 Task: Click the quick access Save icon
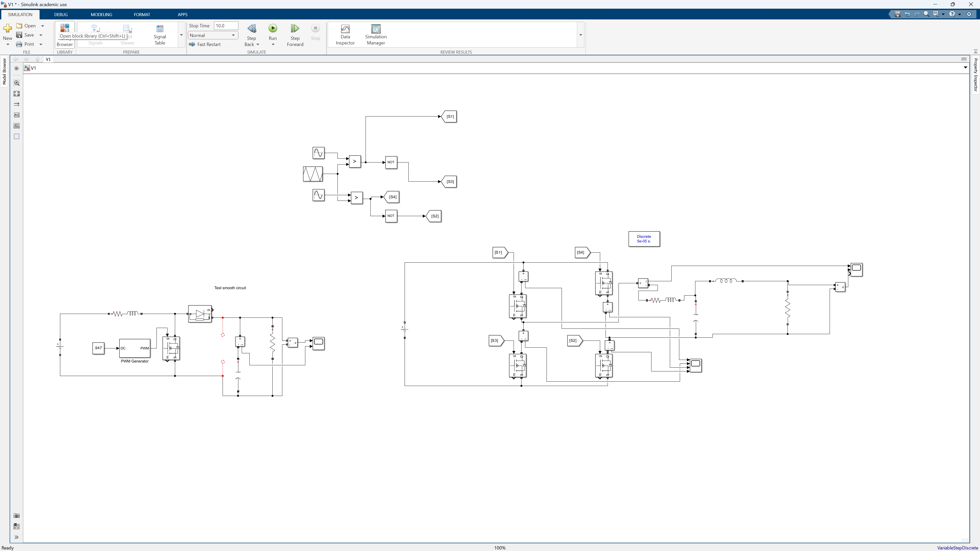pos(898,14)
